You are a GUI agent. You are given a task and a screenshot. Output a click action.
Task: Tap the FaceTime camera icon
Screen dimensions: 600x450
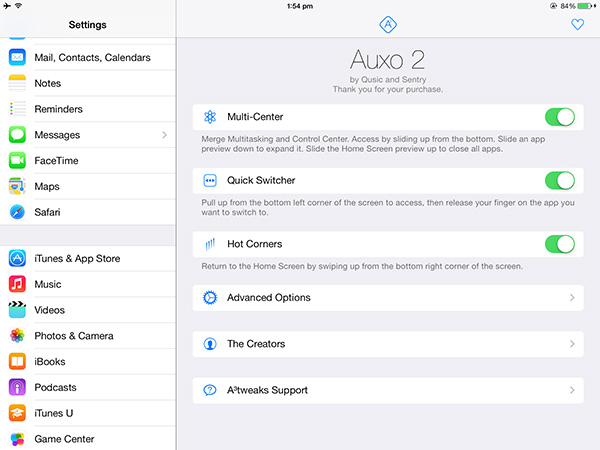click(17, 160)
